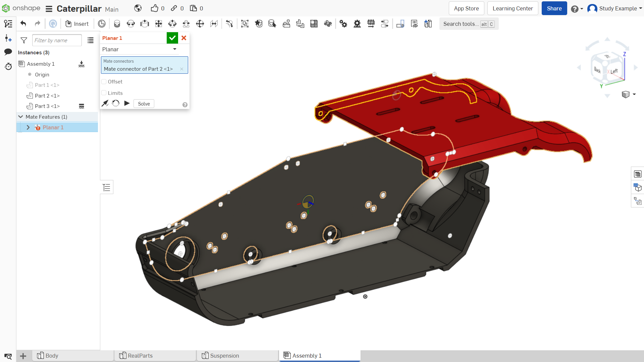Click the Filter by name field
The width and height of the screenshot is (644, 362).
click(x=57, y=40)
